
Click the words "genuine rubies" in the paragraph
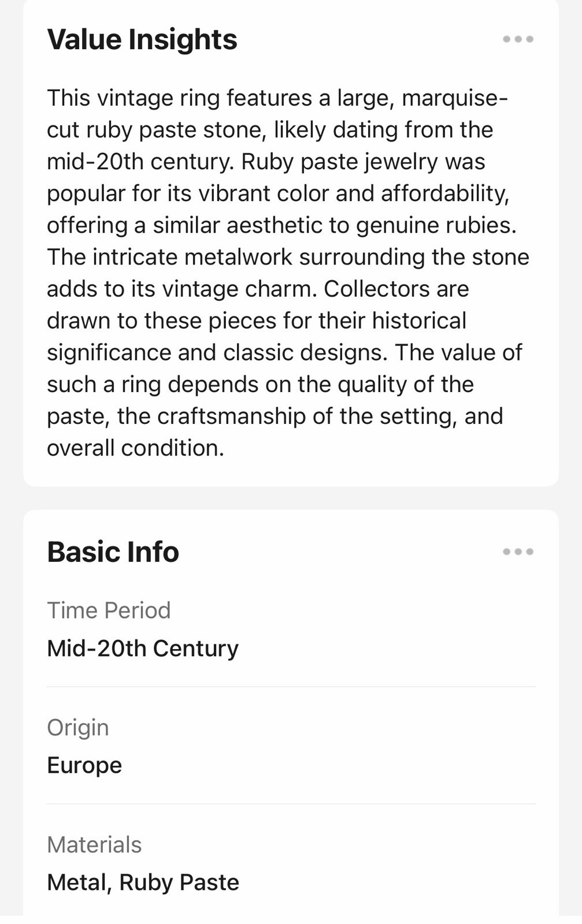point(436,225)
